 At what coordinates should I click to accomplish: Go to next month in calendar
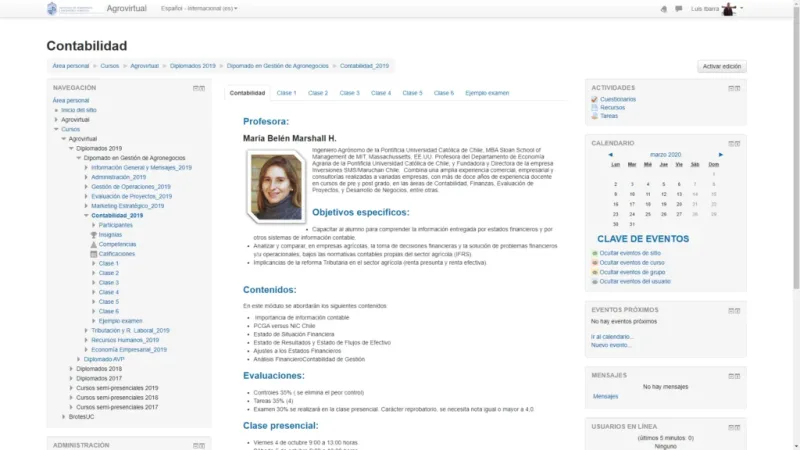pos(720,155)
